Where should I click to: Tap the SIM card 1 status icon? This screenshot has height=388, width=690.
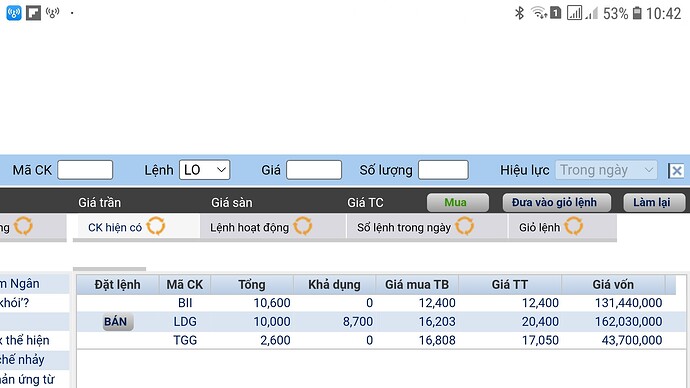556,13
